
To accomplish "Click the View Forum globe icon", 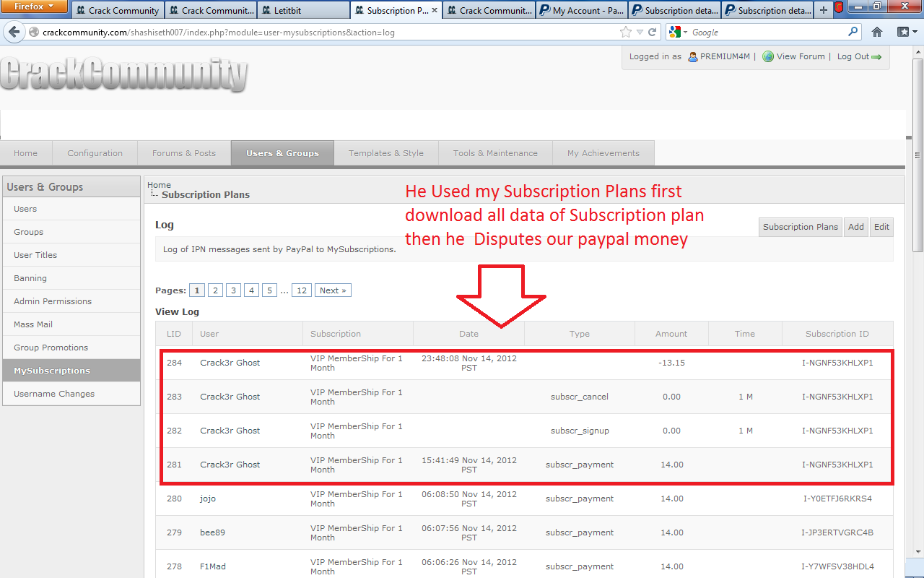I will [768, 56].
